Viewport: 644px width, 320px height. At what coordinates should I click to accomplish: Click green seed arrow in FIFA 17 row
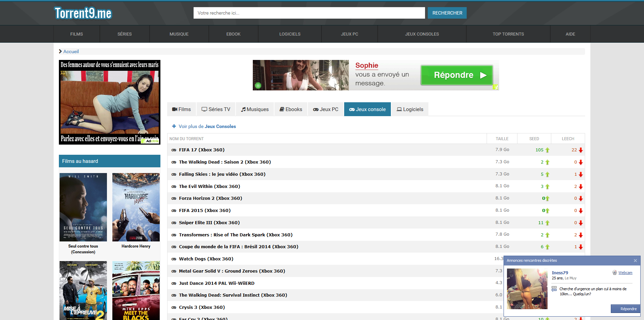547,150
